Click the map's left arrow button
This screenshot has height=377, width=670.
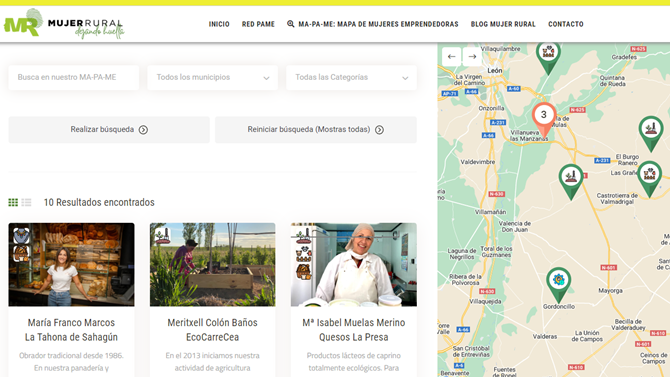pos(452,56)
